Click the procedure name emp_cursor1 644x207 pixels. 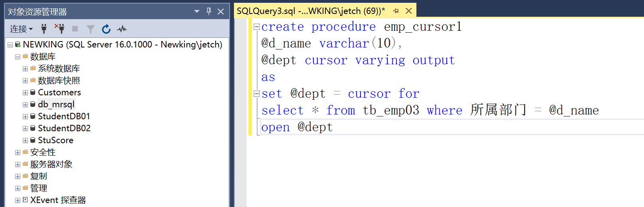(x=423, y=27)
